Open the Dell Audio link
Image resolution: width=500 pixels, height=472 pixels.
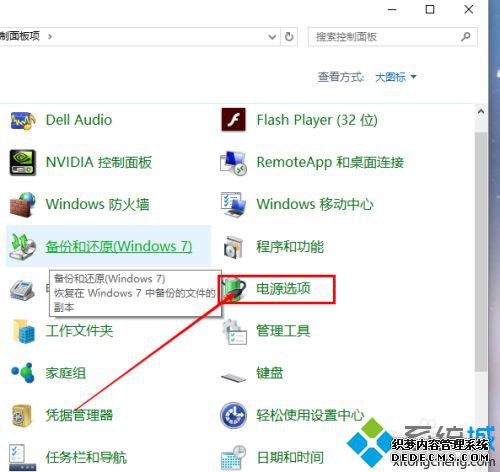pos(79,120)
